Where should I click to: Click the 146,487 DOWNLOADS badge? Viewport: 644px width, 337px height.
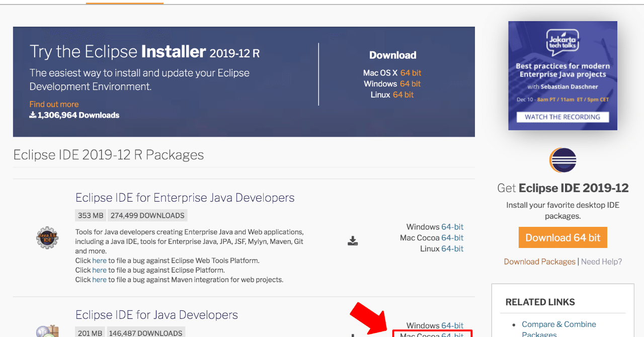(146, 332)
